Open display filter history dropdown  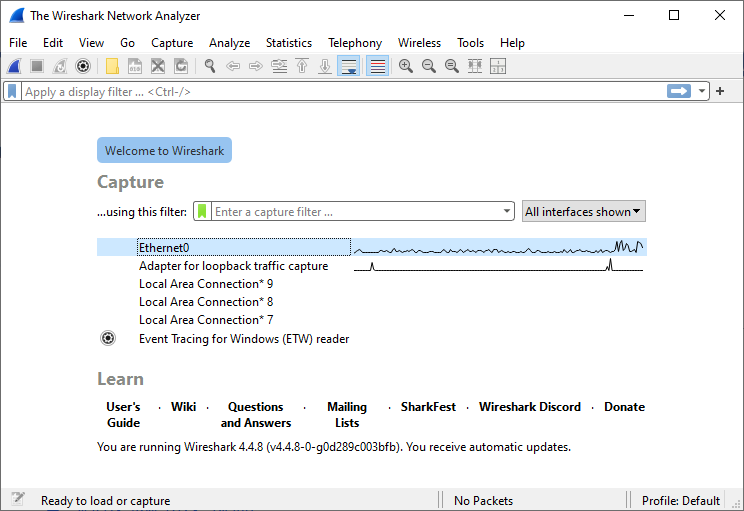pyautogui.click(x=701, y=91)
